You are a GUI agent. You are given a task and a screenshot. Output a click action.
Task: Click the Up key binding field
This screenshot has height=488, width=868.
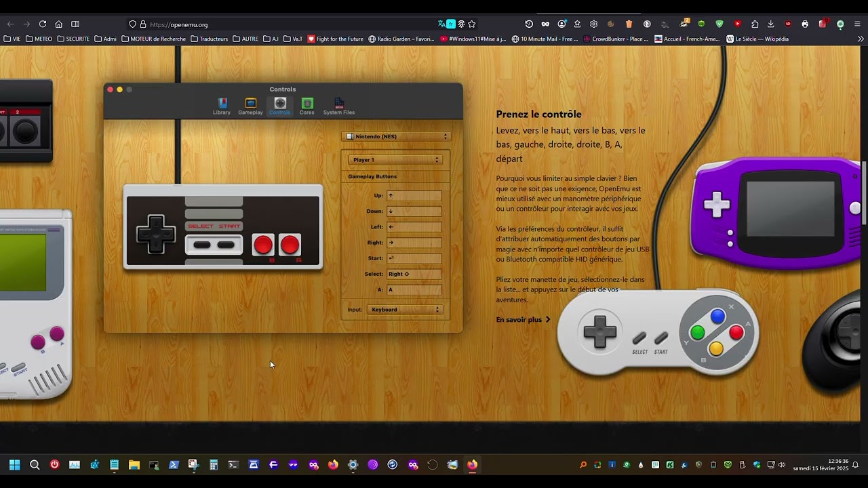point(414,196)
